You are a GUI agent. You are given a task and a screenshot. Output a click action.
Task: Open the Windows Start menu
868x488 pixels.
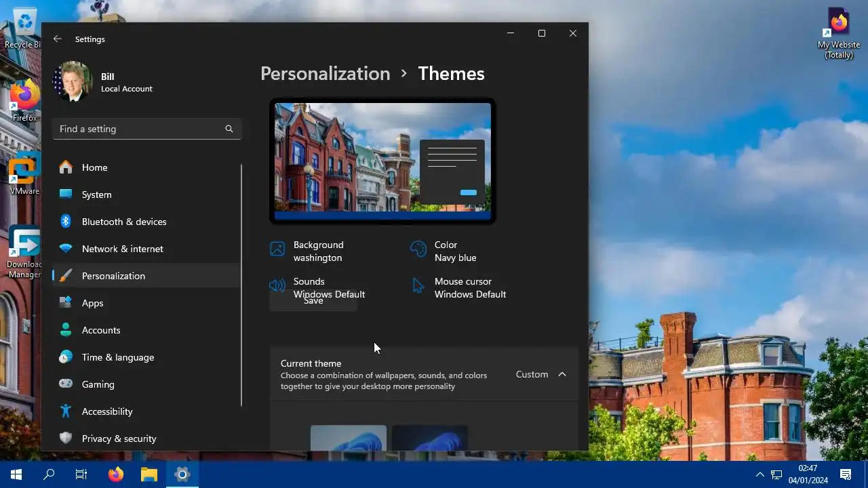[x=16, y=474]
